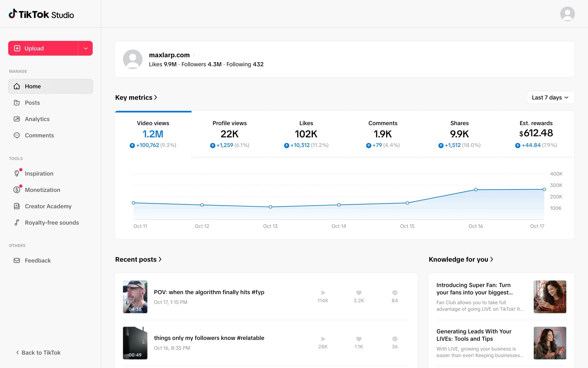Click the Posts icon in the sidebar
Image resolution: width=588 pixels, height=368 pixels.
coord(17,102)
